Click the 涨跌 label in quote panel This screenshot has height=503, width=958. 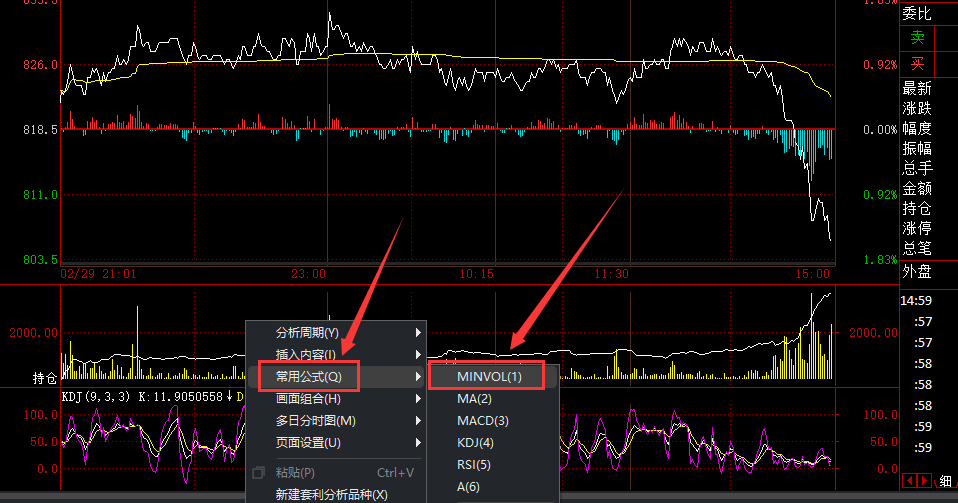(917, 108)
